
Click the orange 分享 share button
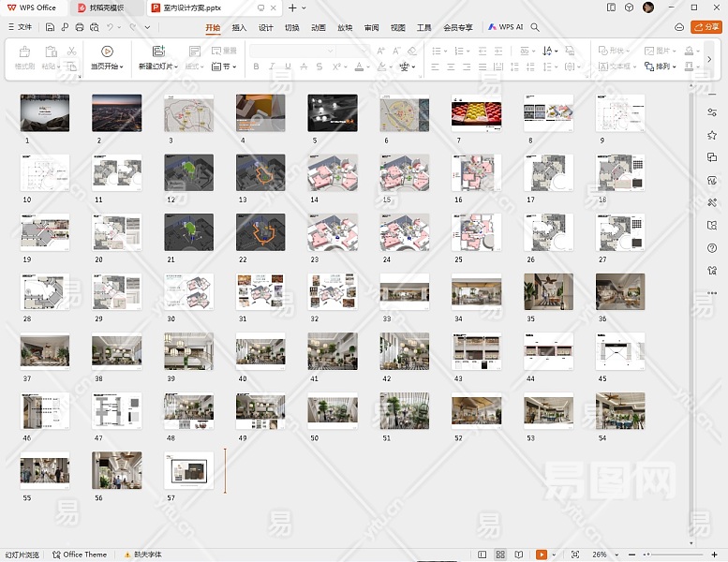tap(706, 27)
